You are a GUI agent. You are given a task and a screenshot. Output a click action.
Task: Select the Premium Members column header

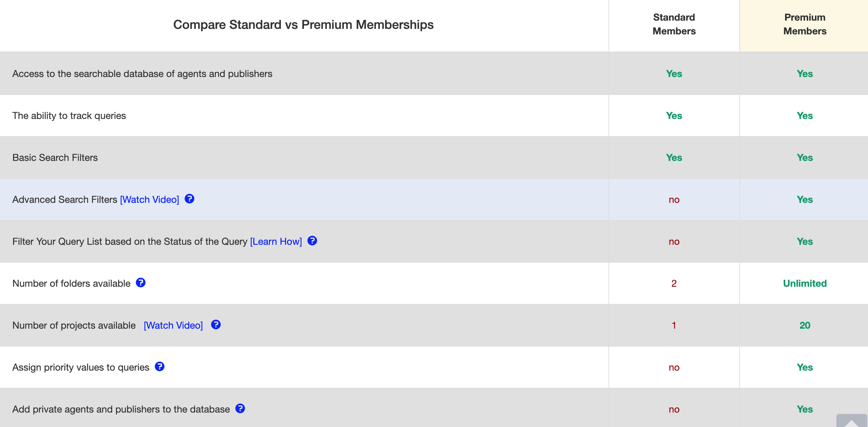pyautogui.click(x=804, y=24)
